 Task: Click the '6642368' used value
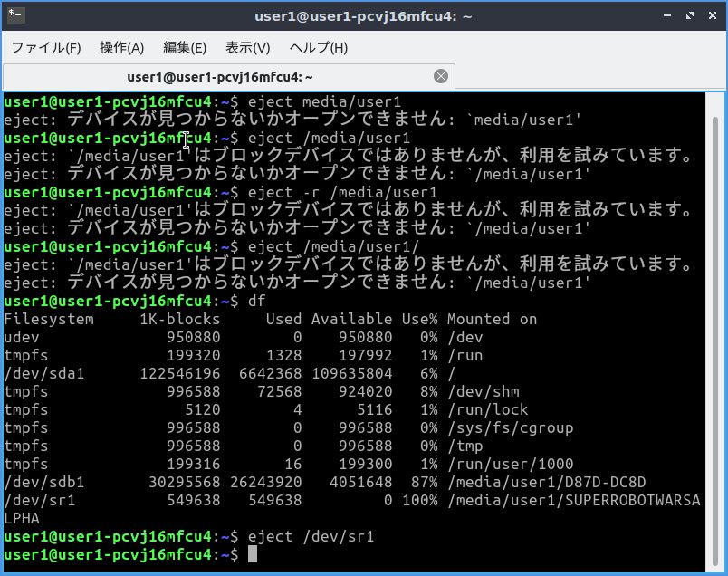point(270,373)
